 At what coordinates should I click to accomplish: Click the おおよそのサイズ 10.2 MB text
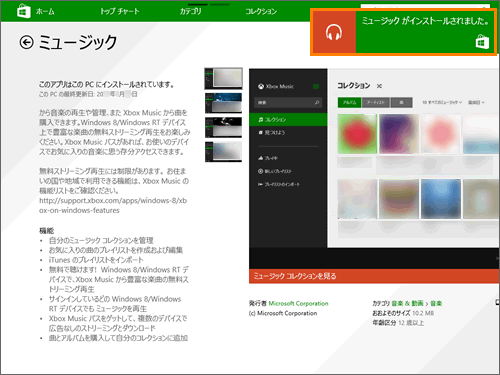click(x=403, y=313)
